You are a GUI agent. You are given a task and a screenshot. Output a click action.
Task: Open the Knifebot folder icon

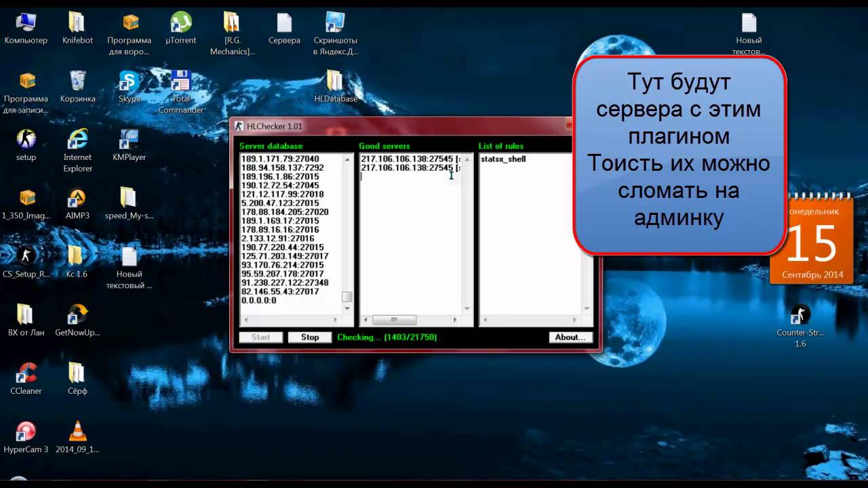[x=77, y=28]
